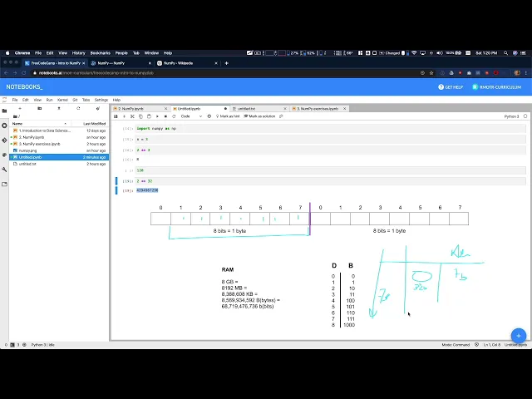Upload files using the upload icon

pos(59,108)
